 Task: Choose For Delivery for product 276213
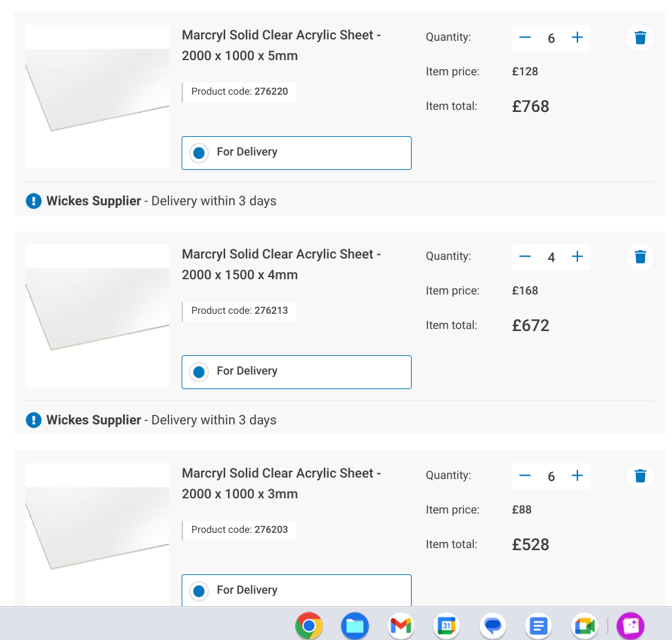(200, 372)
